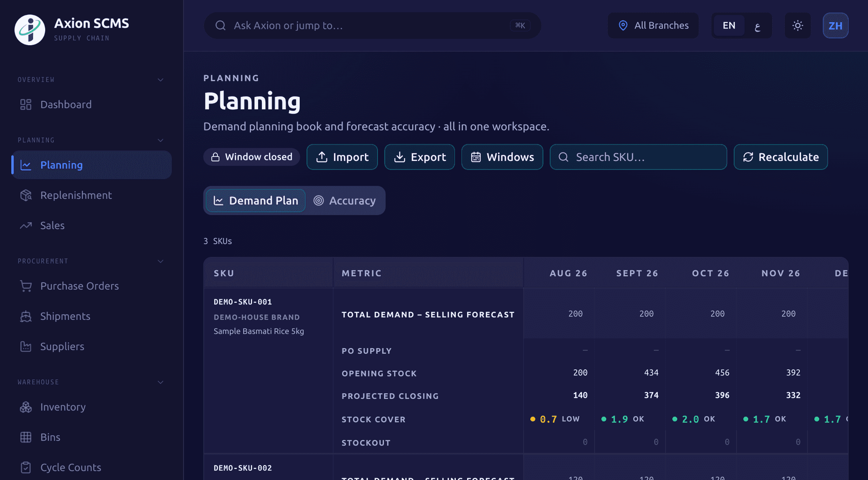Go to Sales page
868x480 pixels.
pos(91,226)
